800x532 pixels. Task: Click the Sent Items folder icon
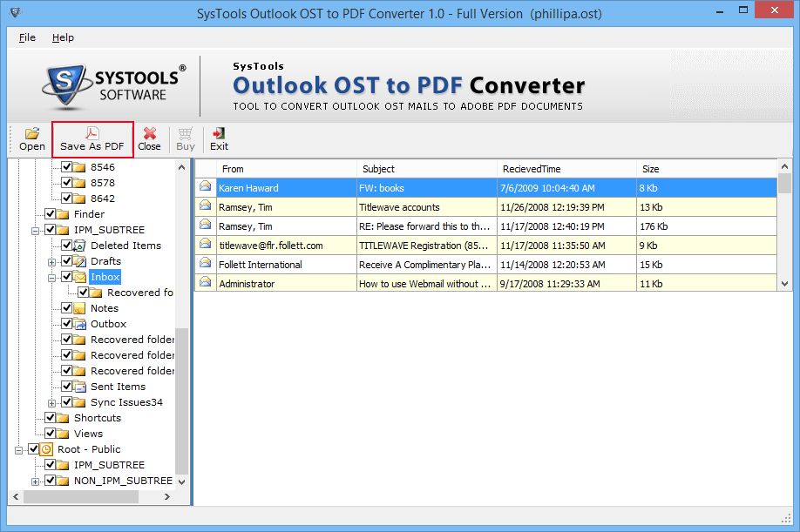click(x=79, y=387)
